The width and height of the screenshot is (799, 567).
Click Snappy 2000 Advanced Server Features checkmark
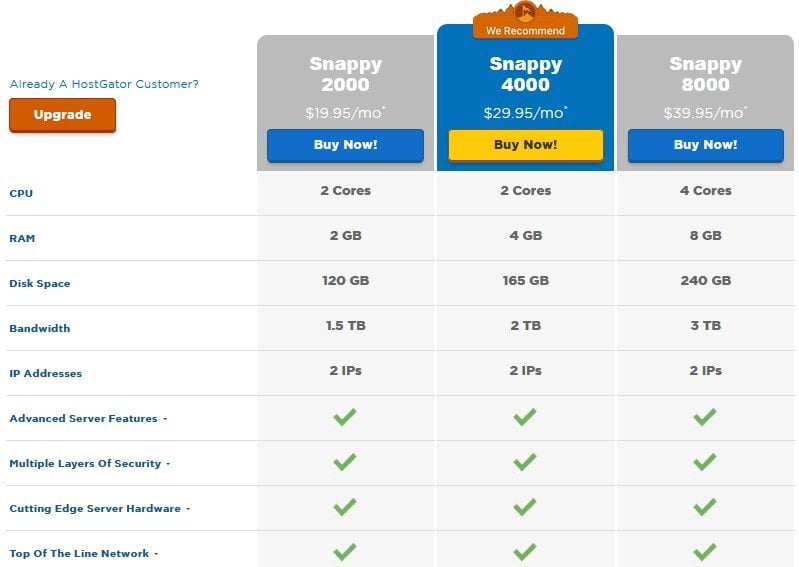345,417
